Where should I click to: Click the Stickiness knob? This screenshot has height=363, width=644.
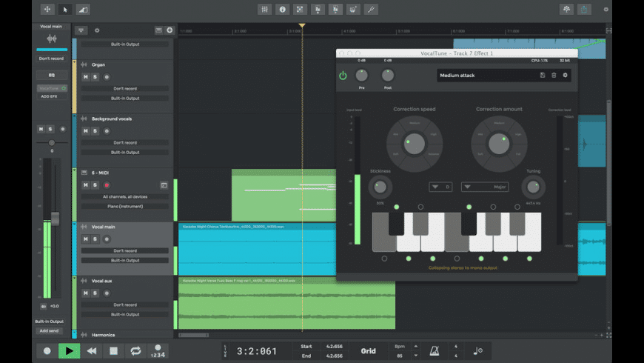point(380,187)
